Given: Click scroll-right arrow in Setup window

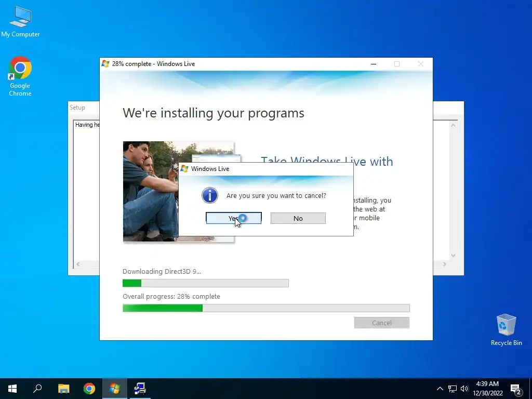Looking at the screenshot, I should pos(445,264).
